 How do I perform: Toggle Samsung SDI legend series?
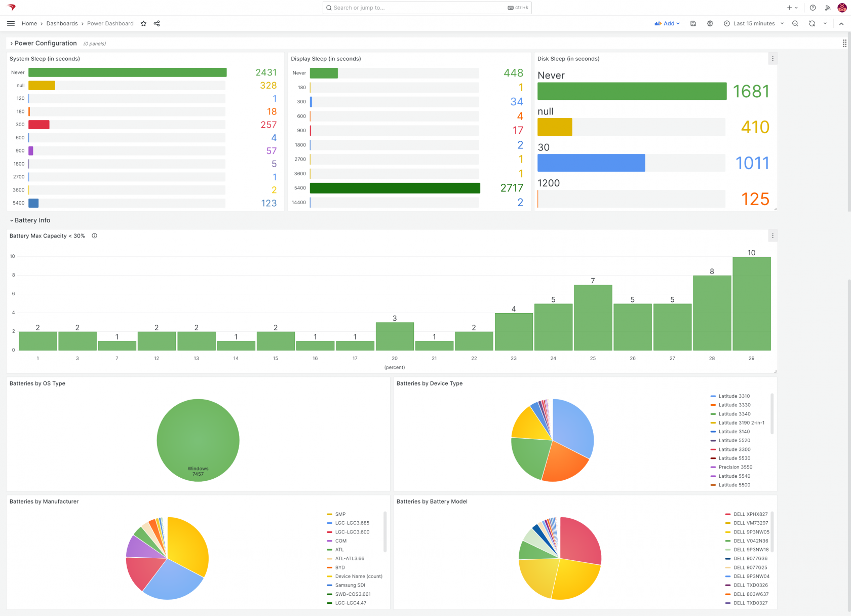350,585
